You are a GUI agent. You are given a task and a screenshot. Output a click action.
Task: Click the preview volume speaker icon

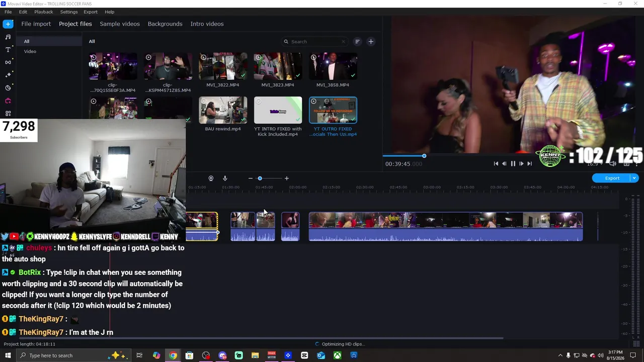click(x=613, y=163)
